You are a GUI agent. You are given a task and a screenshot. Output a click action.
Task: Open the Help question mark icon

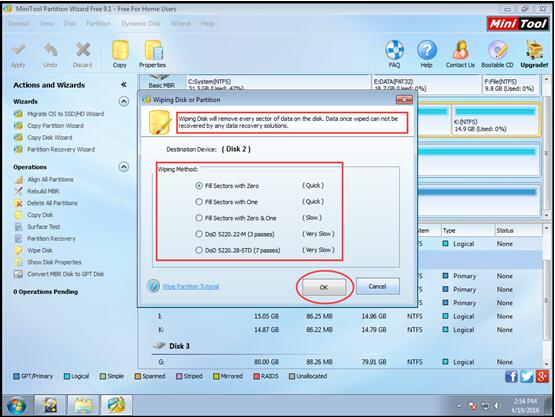[427, 55]
